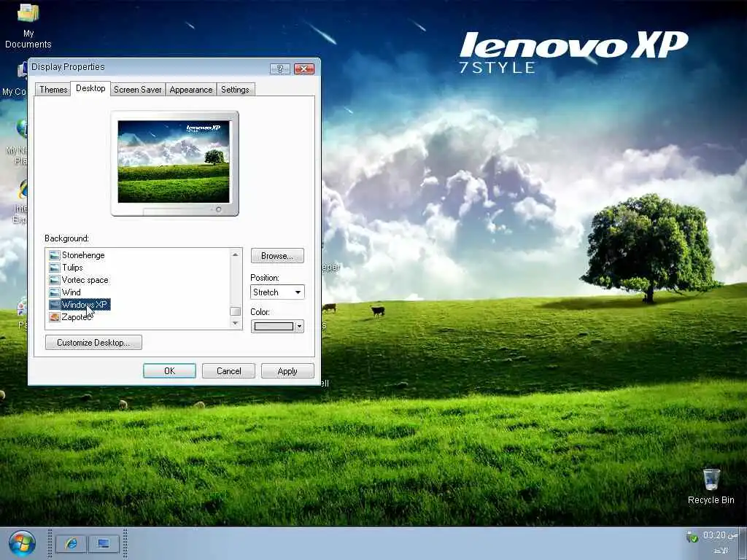
Task: Click the Vortec space wallpaper icon
Action: point(55,280)
